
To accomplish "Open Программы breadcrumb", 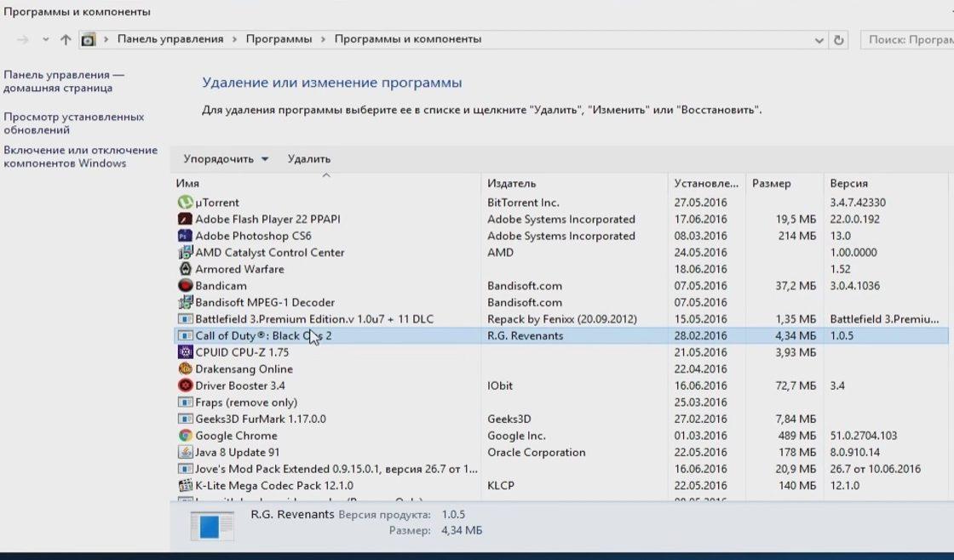I will tap(279, 39).
